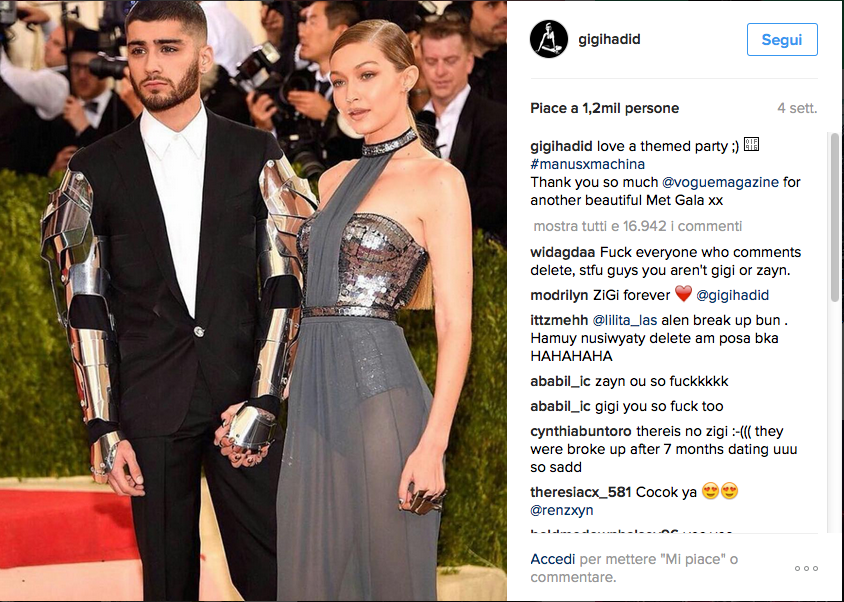Open commenter modrilyn's profile
Screen dimensions: 844x602
pyautogui.click(x=559, y=295)
